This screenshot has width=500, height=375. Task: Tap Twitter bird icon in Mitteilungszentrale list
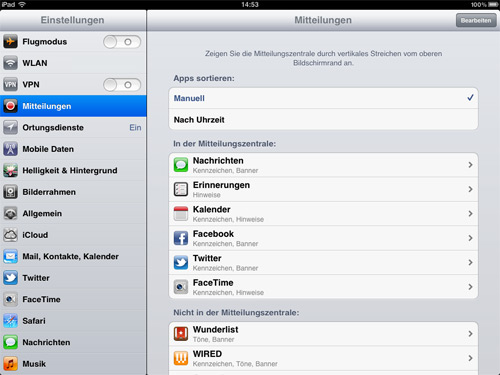pyautogui.click(x=181, y=263)
